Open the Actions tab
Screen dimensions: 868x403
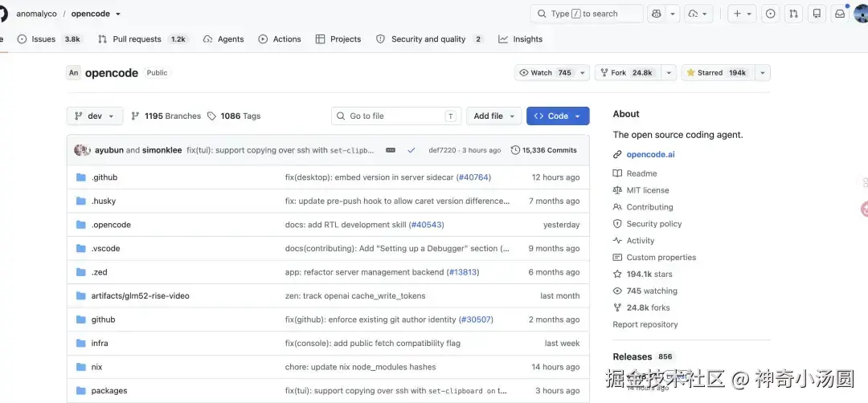point(280,39)
